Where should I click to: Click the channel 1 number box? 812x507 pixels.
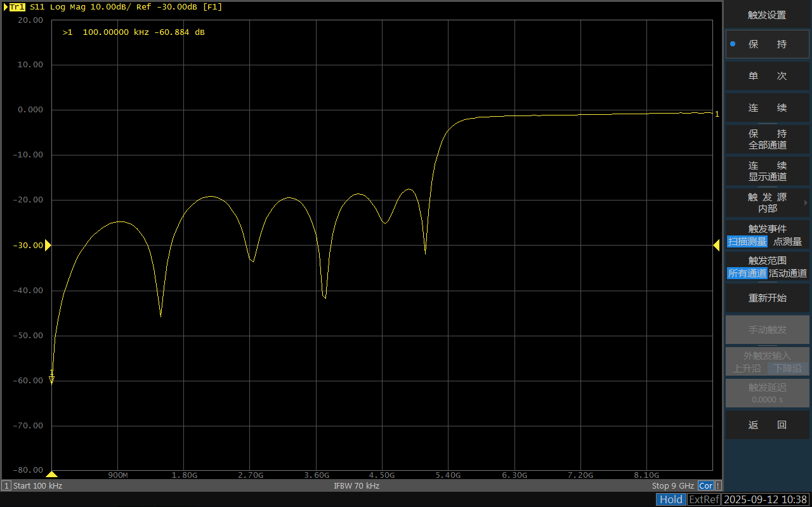point(6,486)
